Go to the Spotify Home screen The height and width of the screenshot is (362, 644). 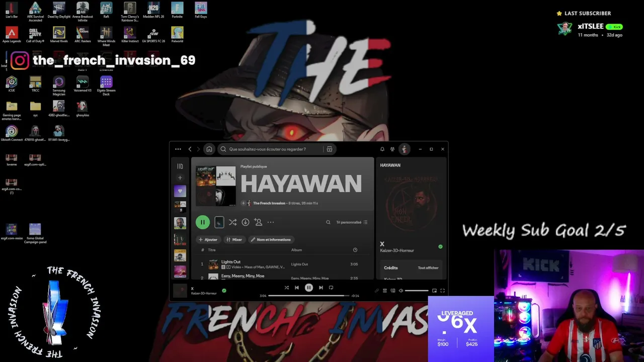(x=209, y=149)
